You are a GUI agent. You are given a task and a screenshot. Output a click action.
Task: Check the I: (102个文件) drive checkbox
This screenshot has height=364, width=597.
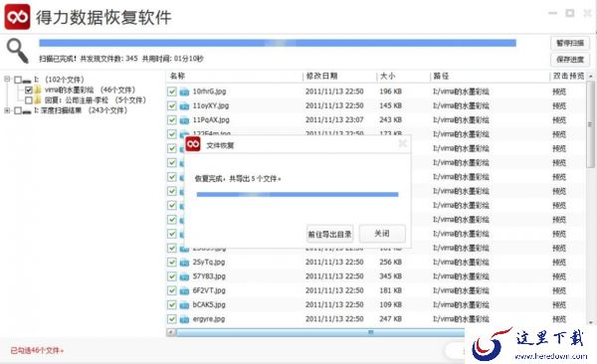18,80
